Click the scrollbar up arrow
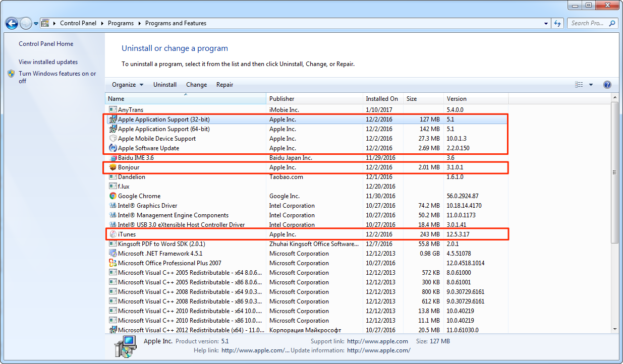The image size is (623, 364). pos(614,97)
